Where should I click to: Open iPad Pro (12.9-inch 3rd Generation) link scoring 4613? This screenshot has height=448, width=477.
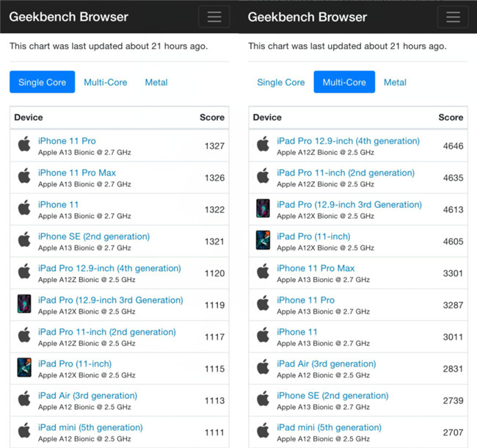pyautogui.click(x=349, y=204)
